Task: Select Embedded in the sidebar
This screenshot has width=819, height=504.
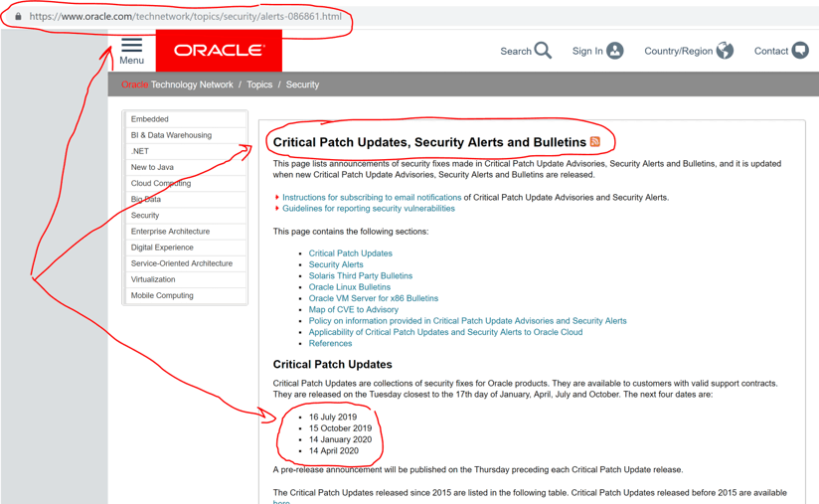Action: [x=186, y=119]
